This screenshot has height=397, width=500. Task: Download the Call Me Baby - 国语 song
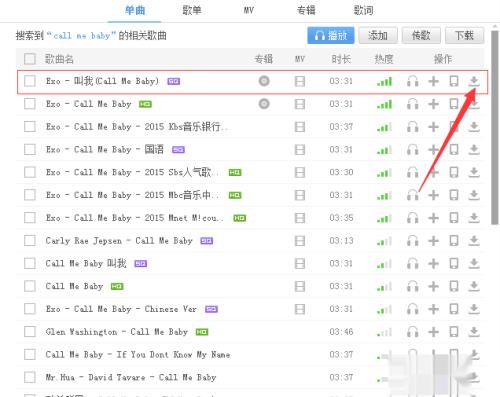pyautogui.click(x=474, y=149)
